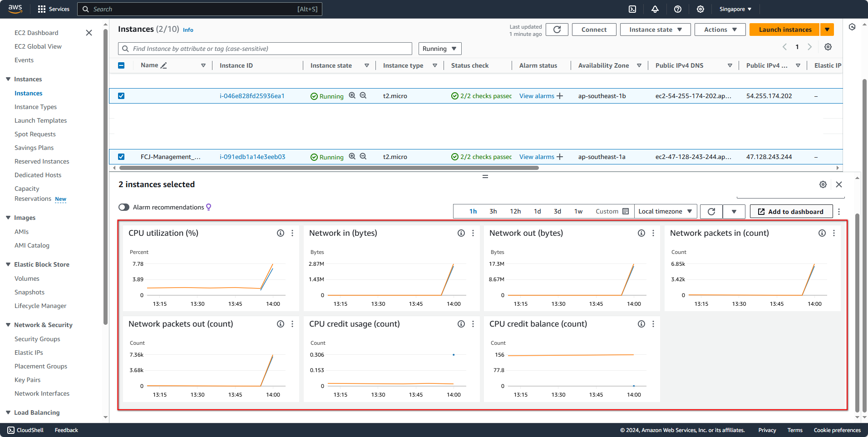This screenshot has height=437, width=868.
Task: Close the 2 instances selected panel
Action: (839, 184)
